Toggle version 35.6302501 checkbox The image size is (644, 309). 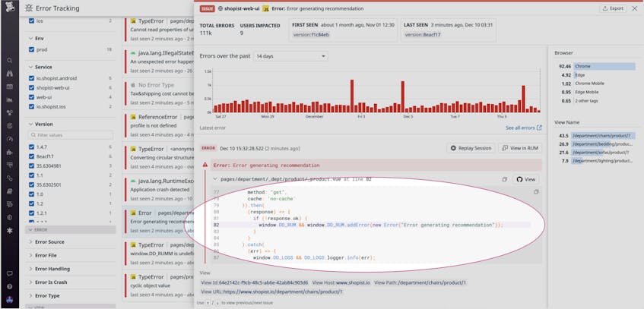click(32, 184)
